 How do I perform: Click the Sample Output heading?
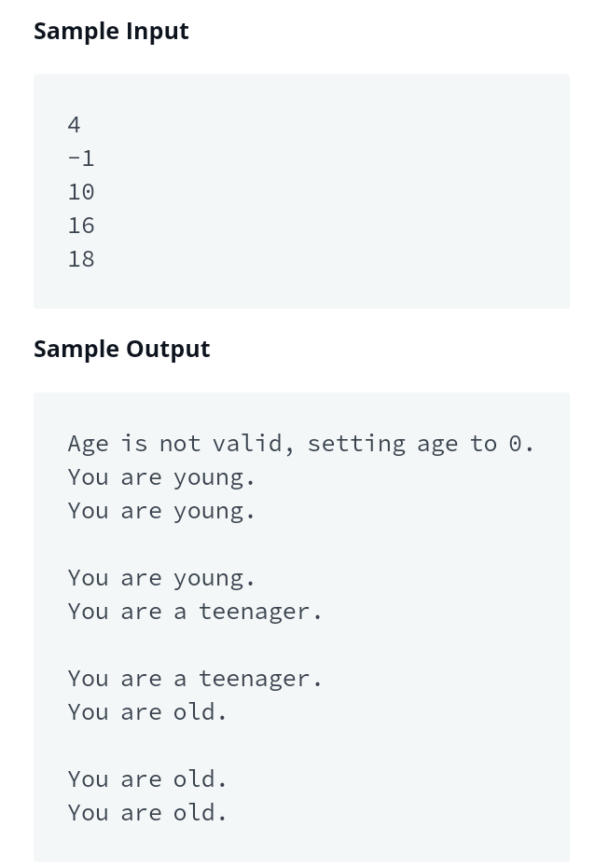(122, 350)
